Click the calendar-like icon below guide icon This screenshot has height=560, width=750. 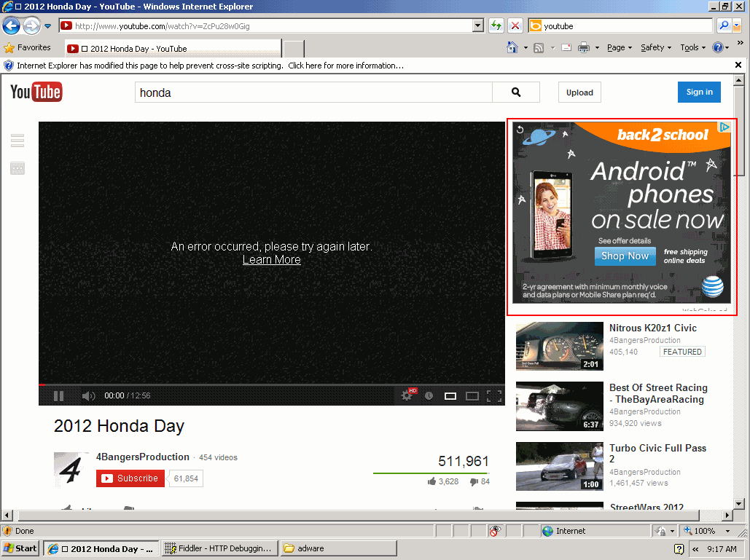point(17,168)
